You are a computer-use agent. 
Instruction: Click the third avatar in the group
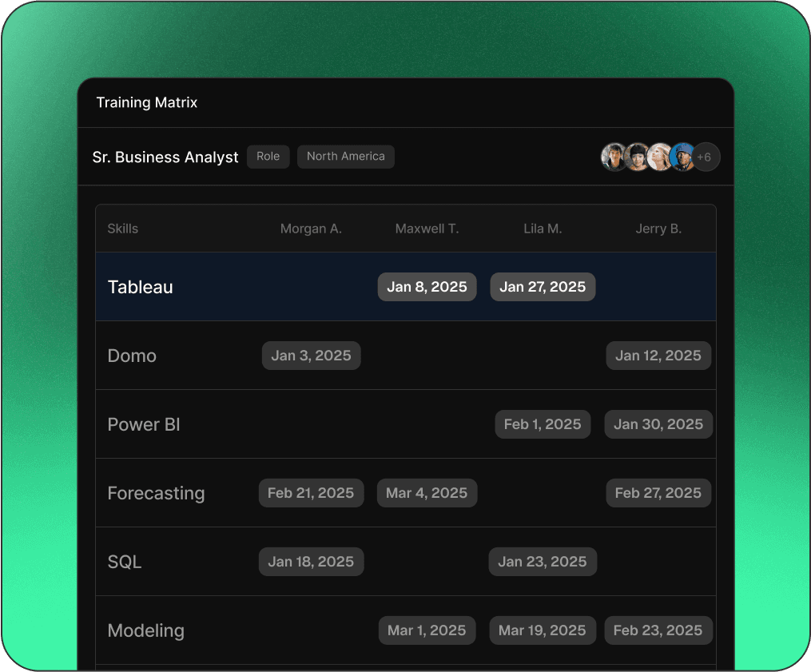660,157
